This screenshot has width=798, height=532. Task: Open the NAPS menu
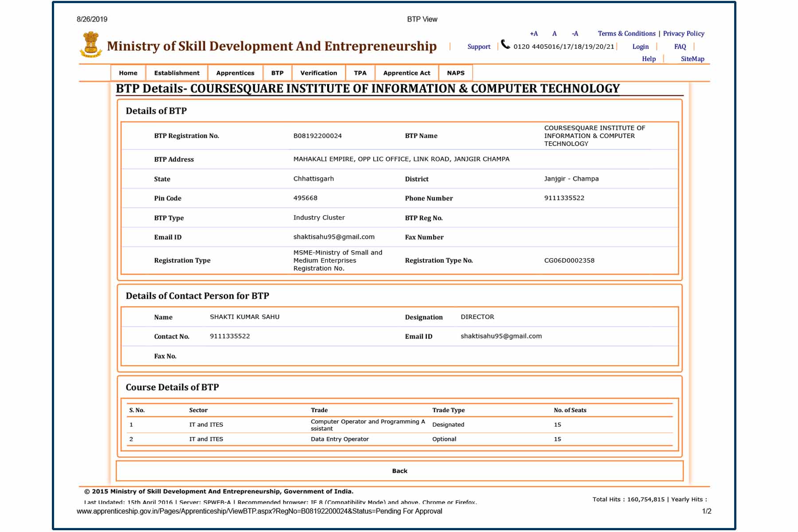coord(456,73)
